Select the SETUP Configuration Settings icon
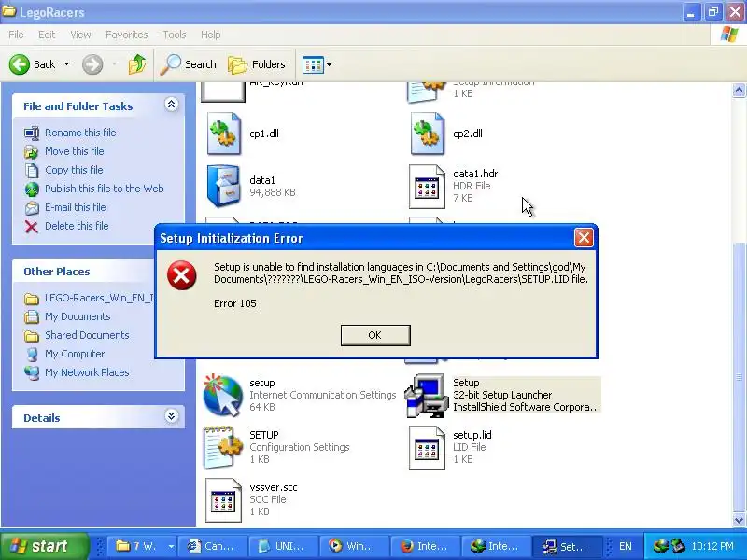747x560 pixels. click(223, 448)
